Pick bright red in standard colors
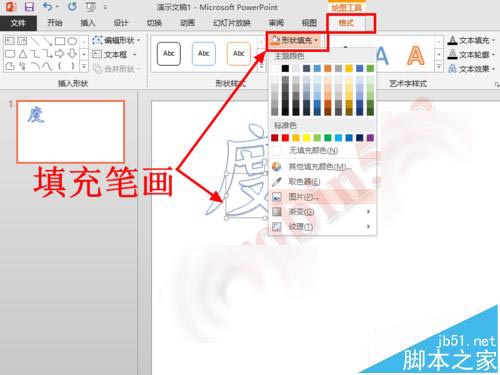This screenshot has width=500, height=375. tap(285, 138)
